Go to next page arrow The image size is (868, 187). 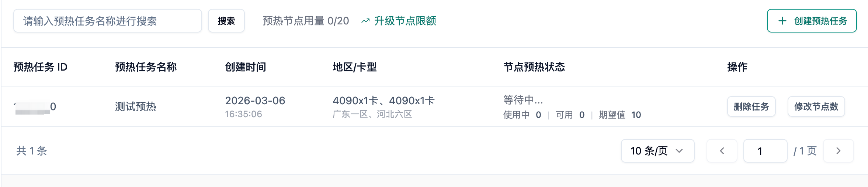[838, 151]
